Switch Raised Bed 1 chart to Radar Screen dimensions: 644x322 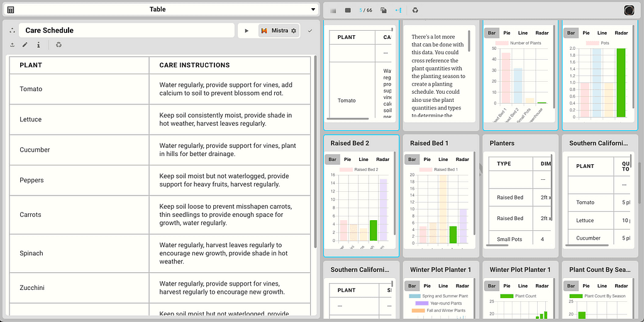coord(462,159)
